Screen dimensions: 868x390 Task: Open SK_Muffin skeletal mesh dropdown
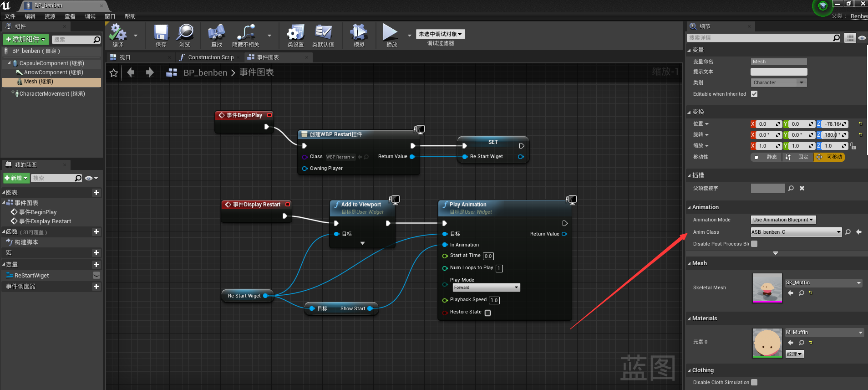(x=823, y=283)
